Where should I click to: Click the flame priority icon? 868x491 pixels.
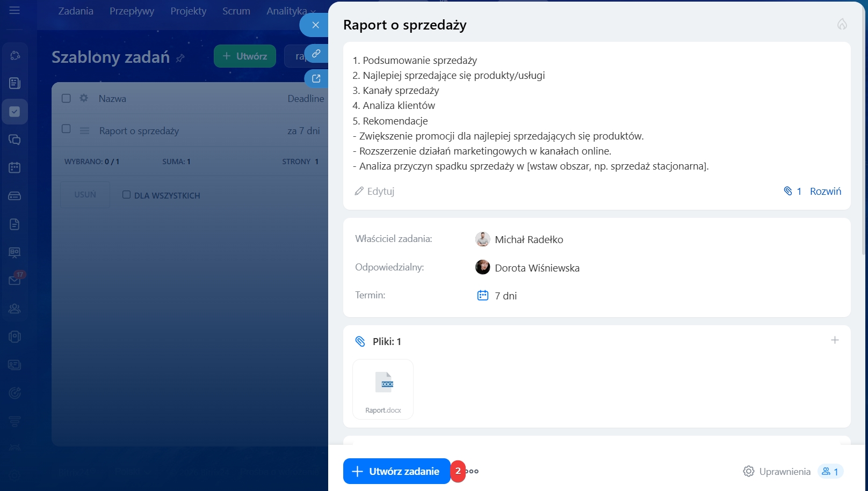(842, 24)
